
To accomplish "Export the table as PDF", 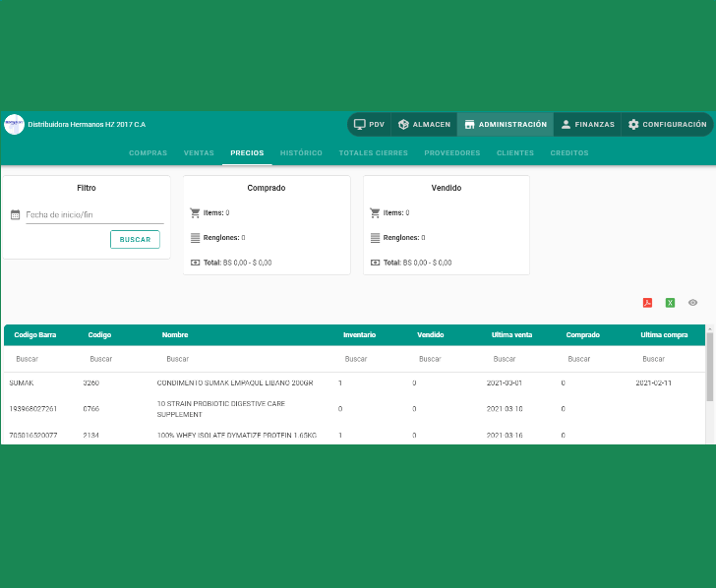I will click(x=647, y=303).
